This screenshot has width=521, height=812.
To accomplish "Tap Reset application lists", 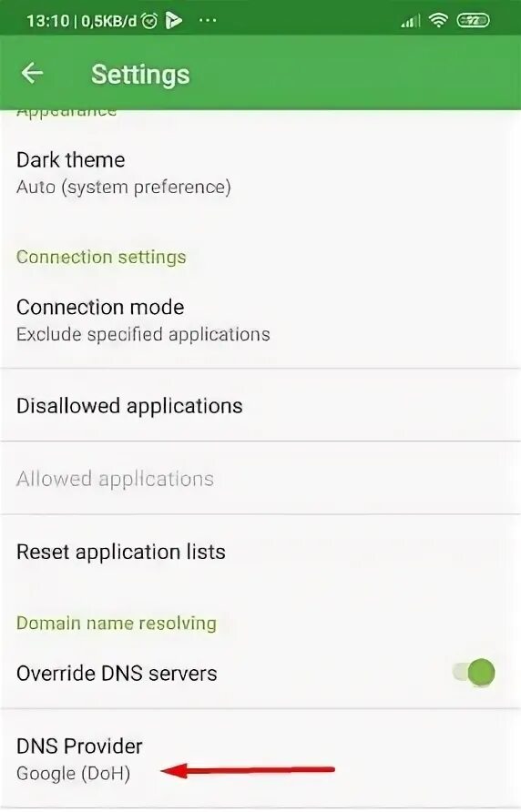I will tap(260, 552).
